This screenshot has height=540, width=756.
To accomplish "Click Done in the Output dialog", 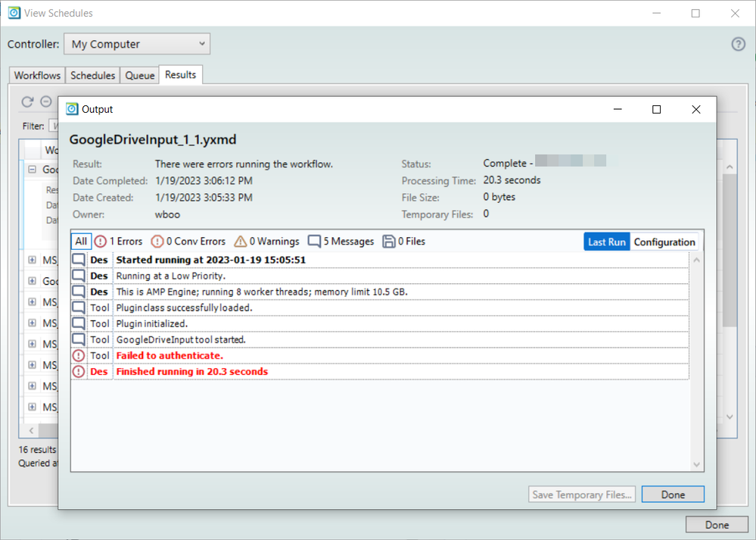I will pyautogui.click(x=673, y=495).
